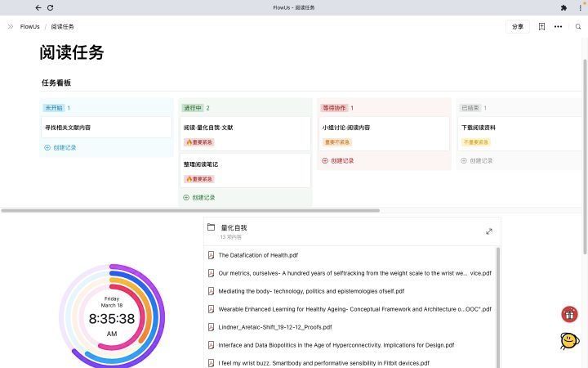Open Interface and Data Biopolitics pdf
This screenshot has height=368, width=588.
[336, 345]
